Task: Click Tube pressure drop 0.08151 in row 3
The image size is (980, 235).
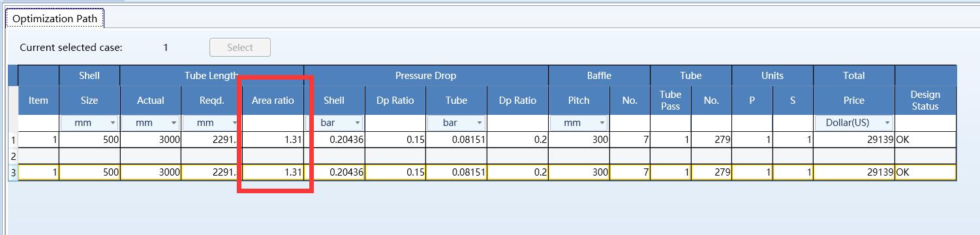Action: point(457,172)
